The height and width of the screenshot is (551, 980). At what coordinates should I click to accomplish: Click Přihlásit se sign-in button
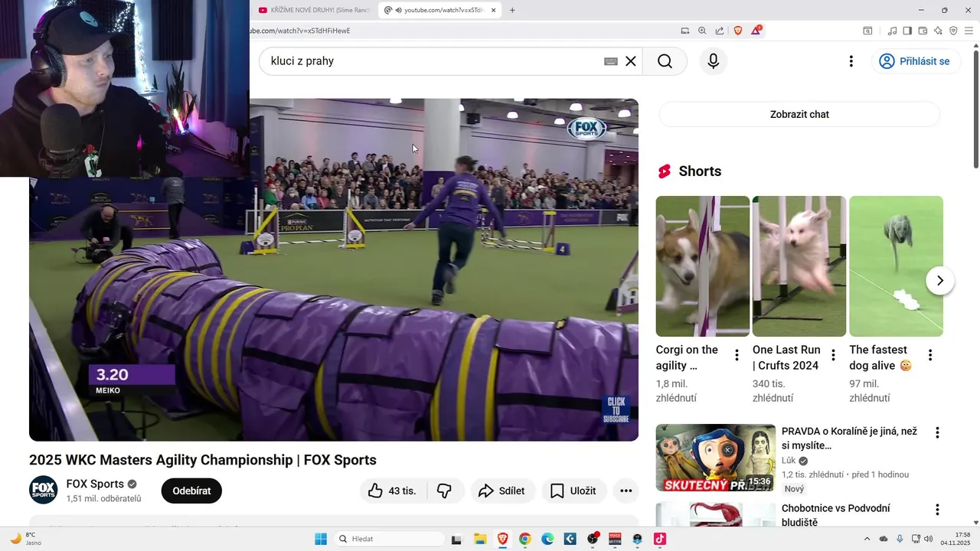(x=914, y=61)
